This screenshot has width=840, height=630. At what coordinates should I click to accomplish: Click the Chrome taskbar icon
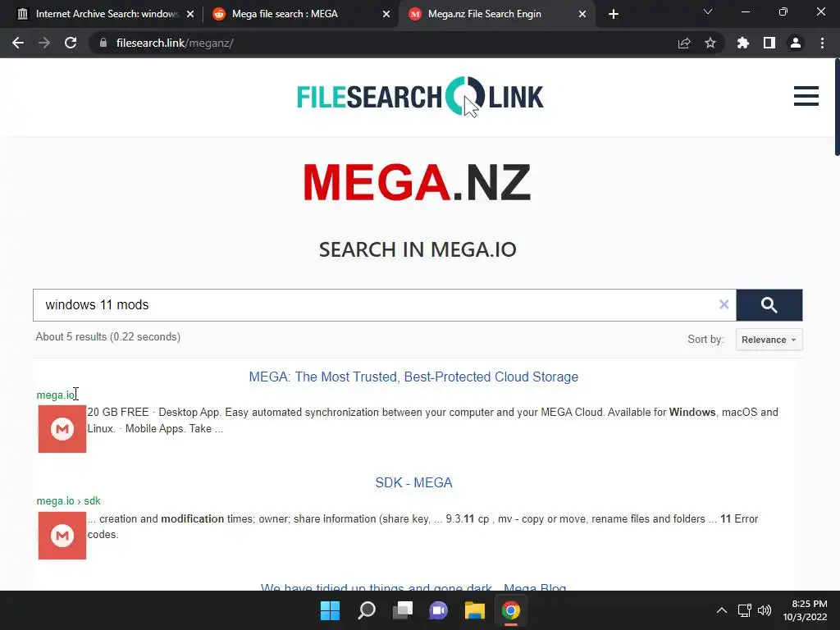(x=510, y=610)
